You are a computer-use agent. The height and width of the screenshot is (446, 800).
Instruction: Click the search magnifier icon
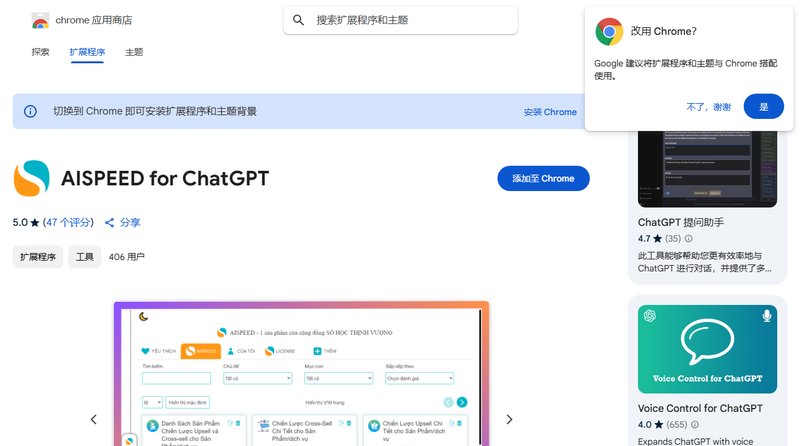[x=298, y=20]
